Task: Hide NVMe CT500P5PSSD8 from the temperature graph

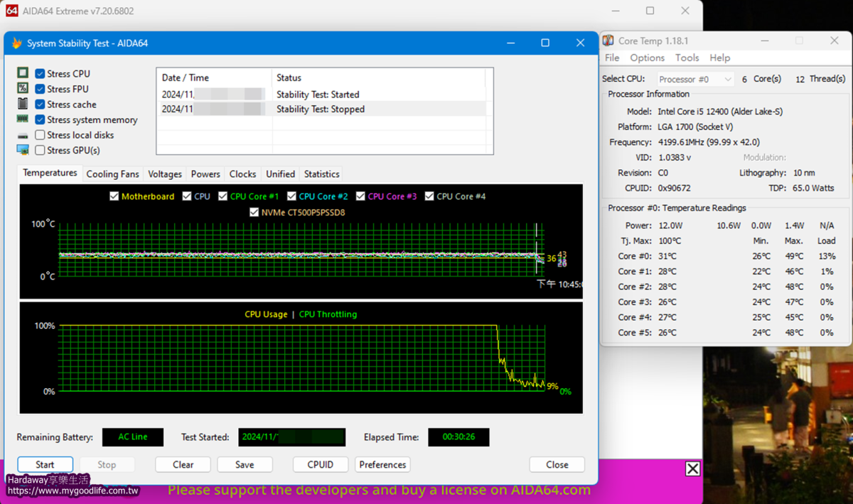Action: click(x=254, y=212)
